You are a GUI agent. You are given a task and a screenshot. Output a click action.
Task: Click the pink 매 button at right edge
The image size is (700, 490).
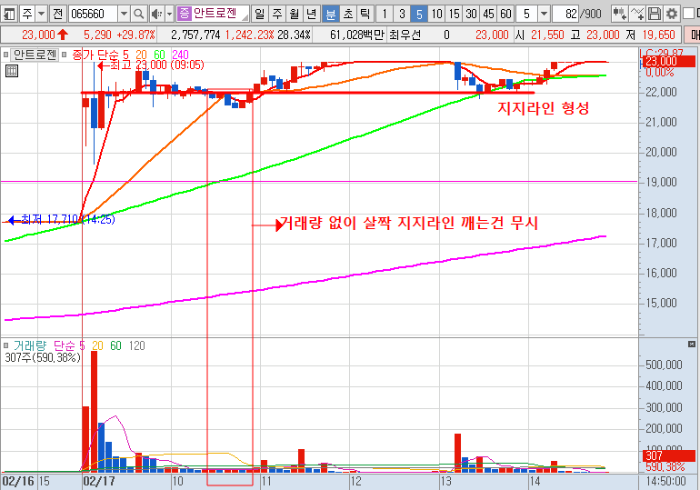point(694,35)
